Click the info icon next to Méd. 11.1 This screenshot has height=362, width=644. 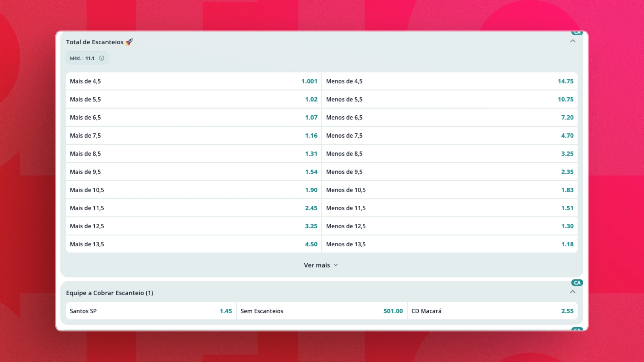tap(102, 58)
